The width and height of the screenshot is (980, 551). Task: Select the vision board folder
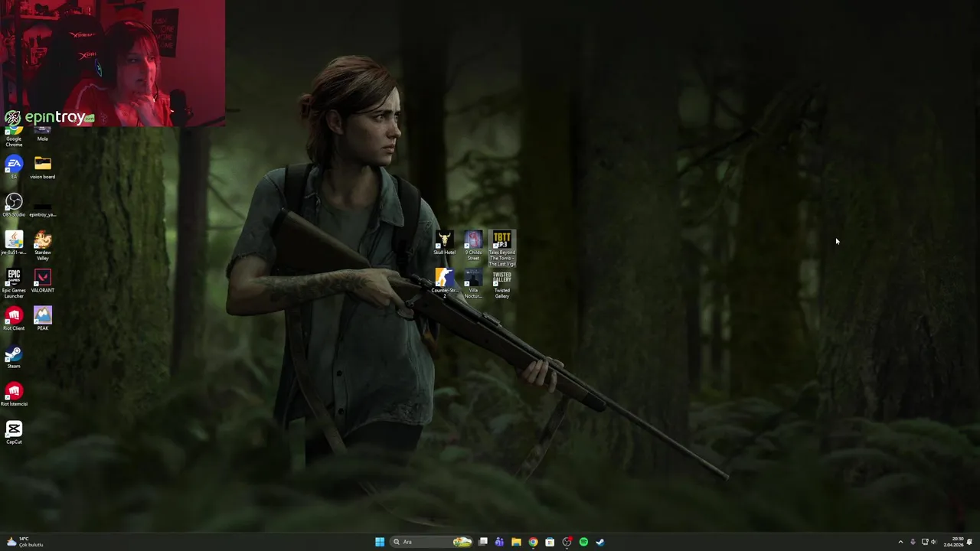point(42,168)
